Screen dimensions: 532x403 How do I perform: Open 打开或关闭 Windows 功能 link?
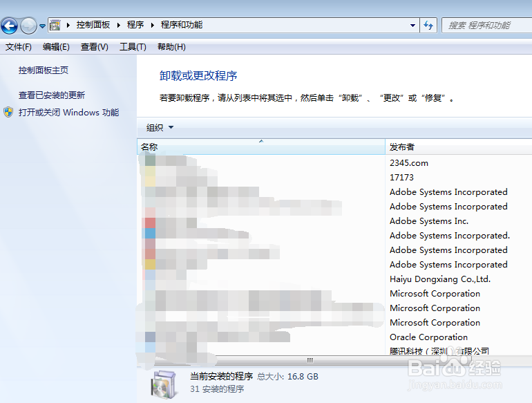click(69, 113)
